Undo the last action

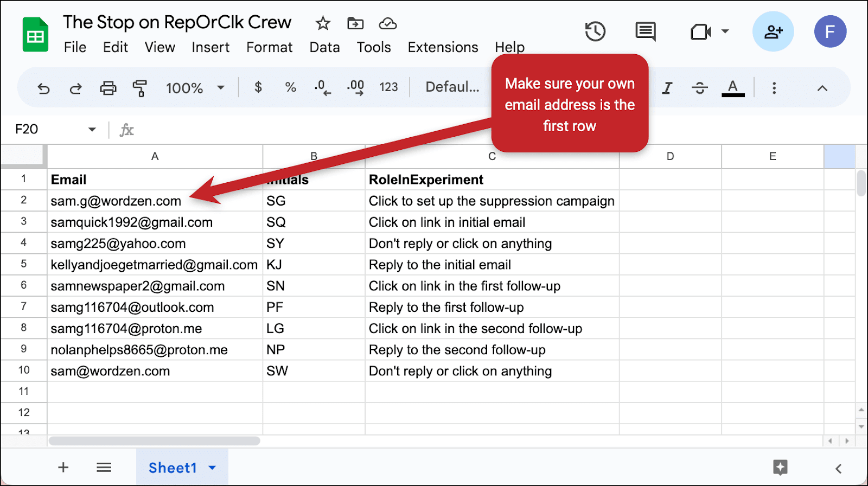pos(43,88)
